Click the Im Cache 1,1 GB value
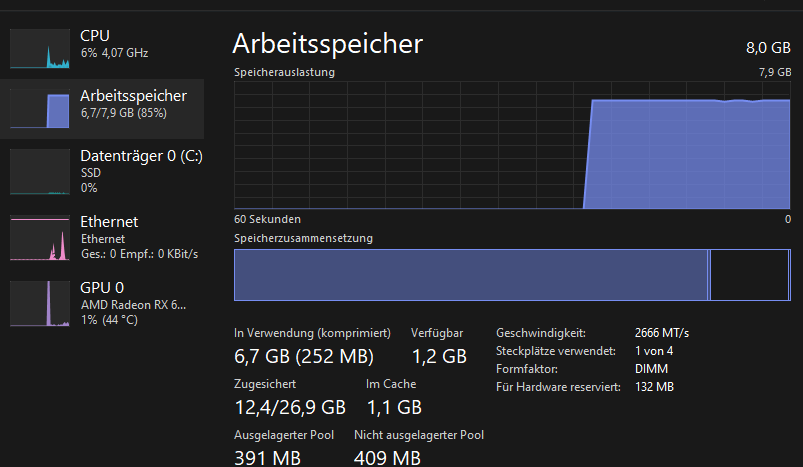 click(x=394, y=407)
